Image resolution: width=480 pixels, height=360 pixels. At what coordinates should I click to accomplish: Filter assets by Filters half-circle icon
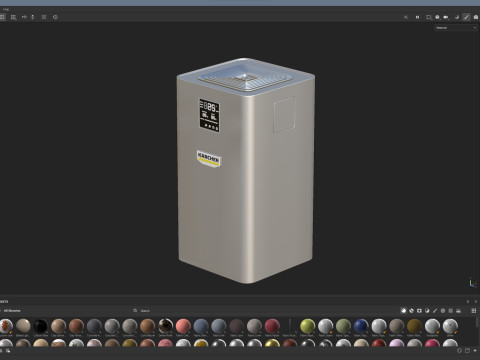coord(427,311)
